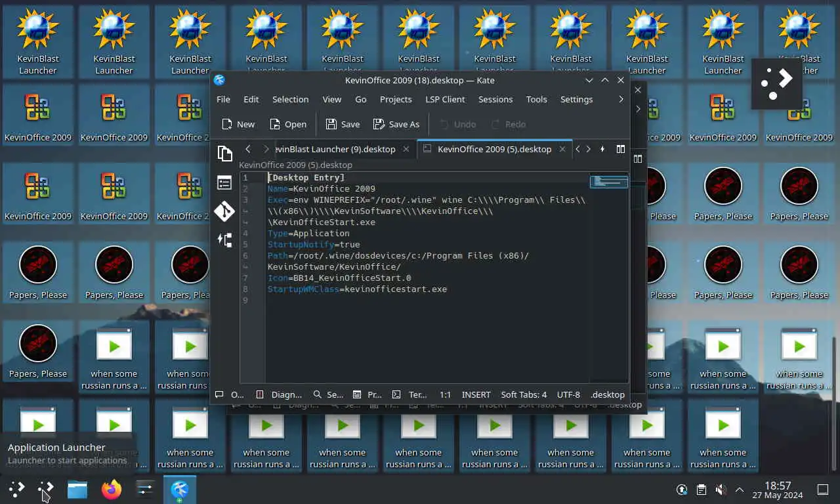Close the background Kate window
This screenshot has height=504, width=840.
click(x=638, y=90)
